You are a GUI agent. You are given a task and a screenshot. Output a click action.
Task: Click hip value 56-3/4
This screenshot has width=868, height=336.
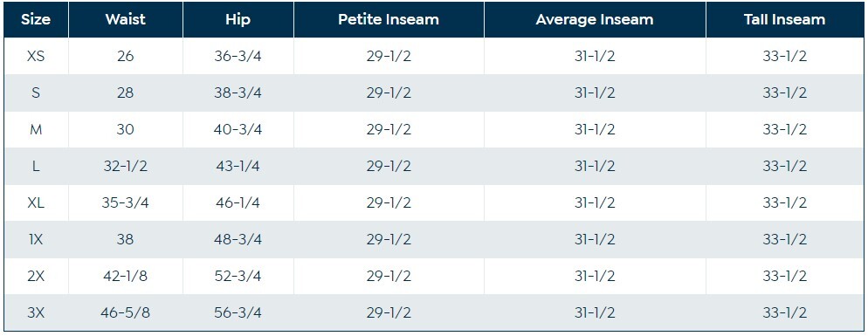click(x=238, y=312)
